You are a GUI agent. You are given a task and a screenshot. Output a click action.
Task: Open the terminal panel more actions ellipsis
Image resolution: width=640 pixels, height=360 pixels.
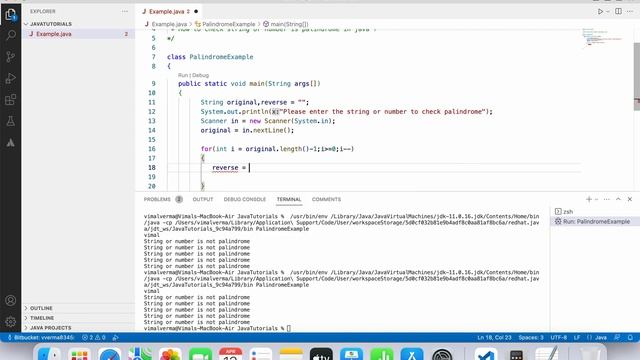point(607,199)
